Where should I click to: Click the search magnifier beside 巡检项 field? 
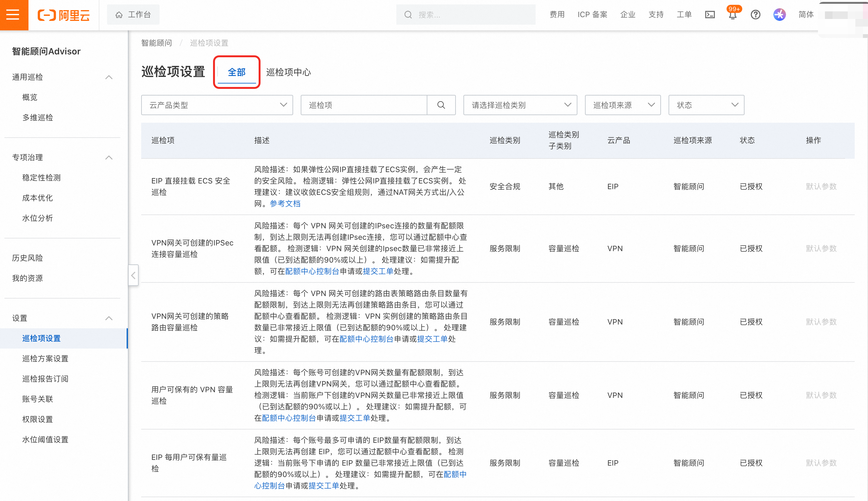click(441, 105)
